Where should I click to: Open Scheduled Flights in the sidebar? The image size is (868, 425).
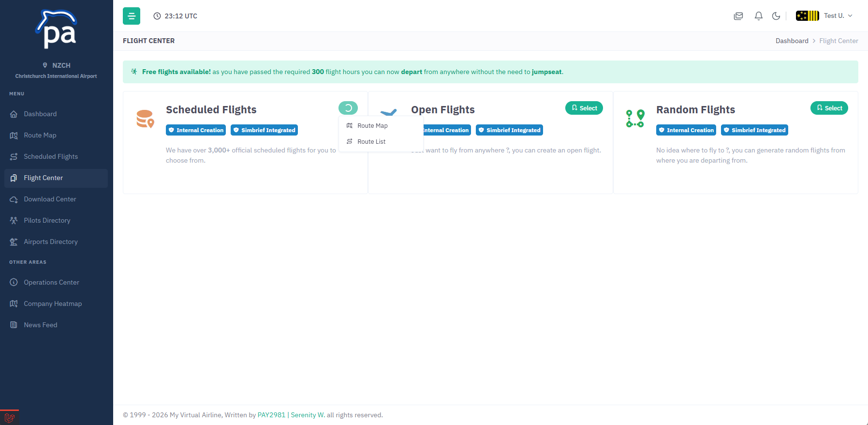pos(56,156)
